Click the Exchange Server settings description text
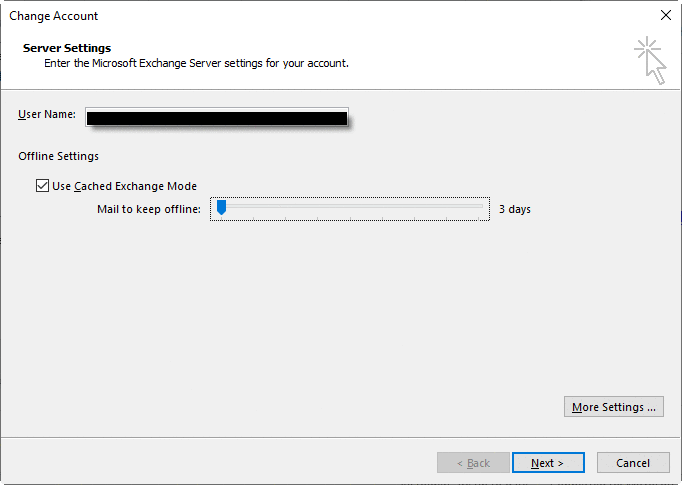 196,64
